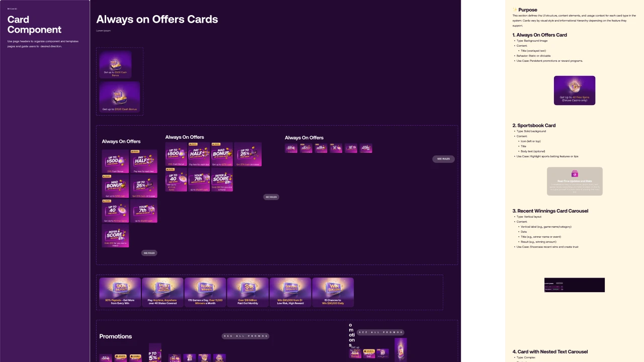Select the Card Component page title
The image size is (644, 362).
point(34,25)
